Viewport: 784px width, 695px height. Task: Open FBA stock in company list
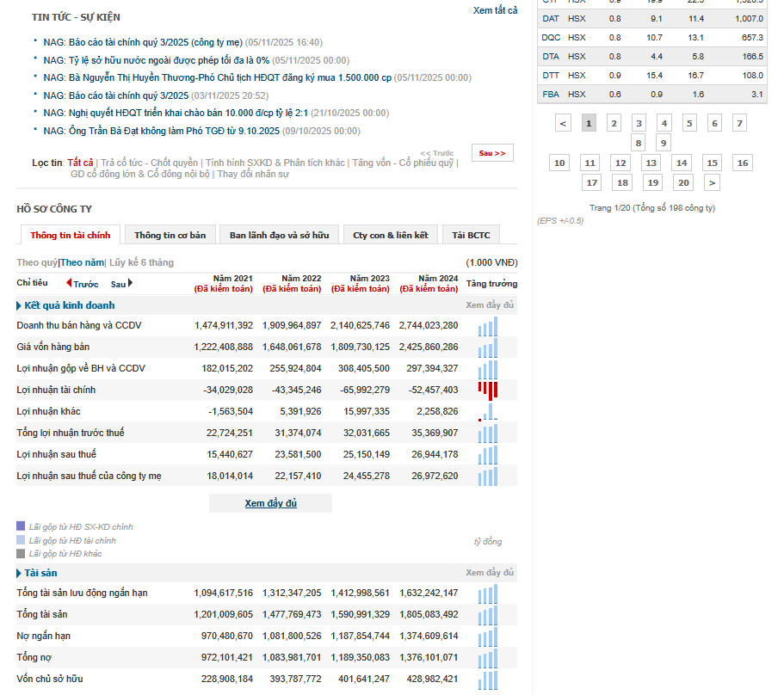551,95
